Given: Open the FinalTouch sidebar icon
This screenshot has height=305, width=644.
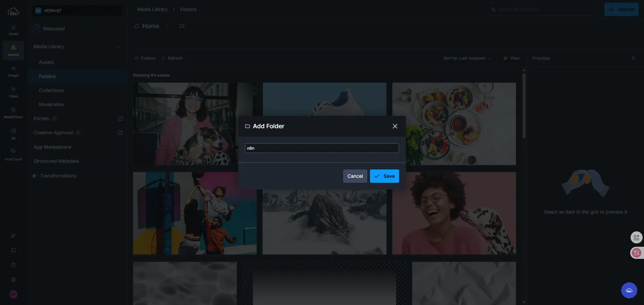Looking at the screenshot, I should pyautogui.click(x=13, y=154).
